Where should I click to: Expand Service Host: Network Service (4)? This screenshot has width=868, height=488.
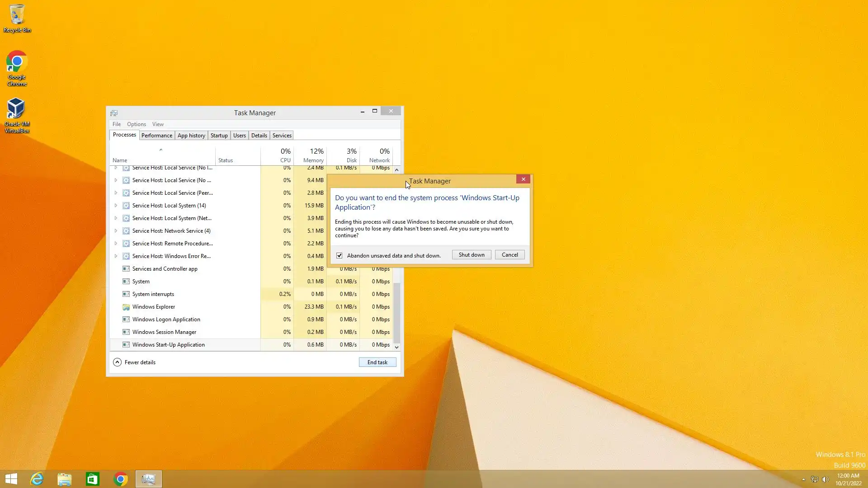click(x=116, y=231)
